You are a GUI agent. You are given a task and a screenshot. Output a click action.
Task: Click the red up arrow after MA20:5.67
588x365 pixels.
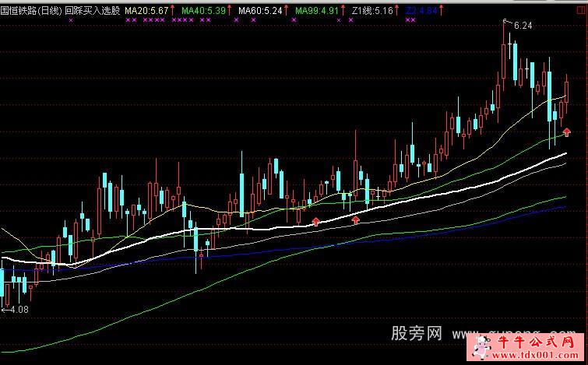click(x=172, y=12)
